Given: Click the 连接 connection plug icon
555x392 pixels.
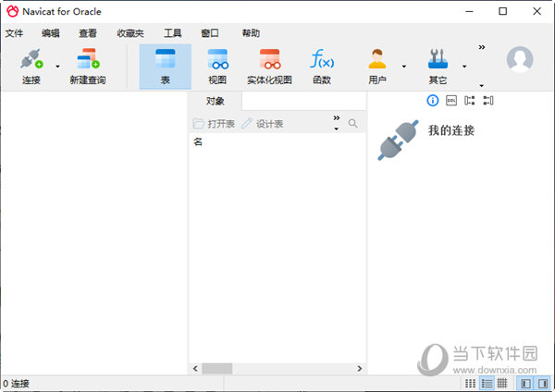Looking at the screenshot, I should 31,59.
